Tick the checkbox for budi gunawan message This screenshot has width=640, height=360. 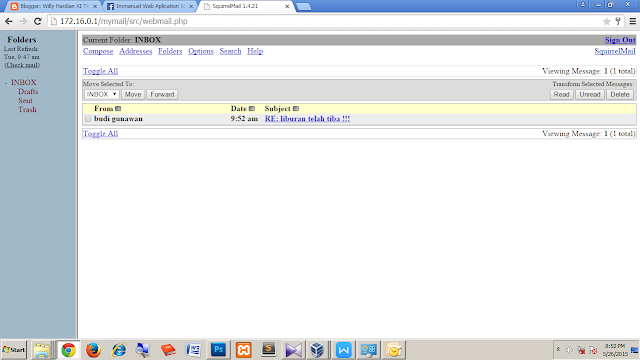point(88,119)
